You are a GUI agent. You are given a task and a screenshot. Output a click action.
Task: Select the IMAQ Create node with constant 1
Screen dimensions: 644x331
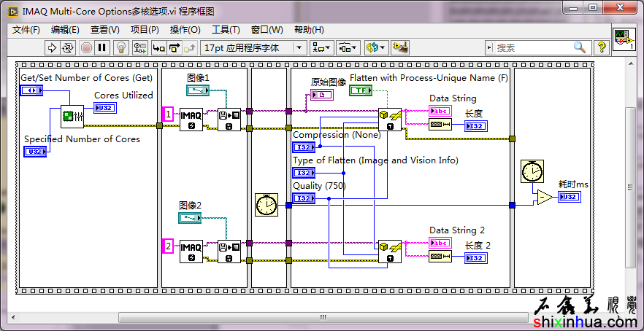pyautogui.click(x=191, y=120)
